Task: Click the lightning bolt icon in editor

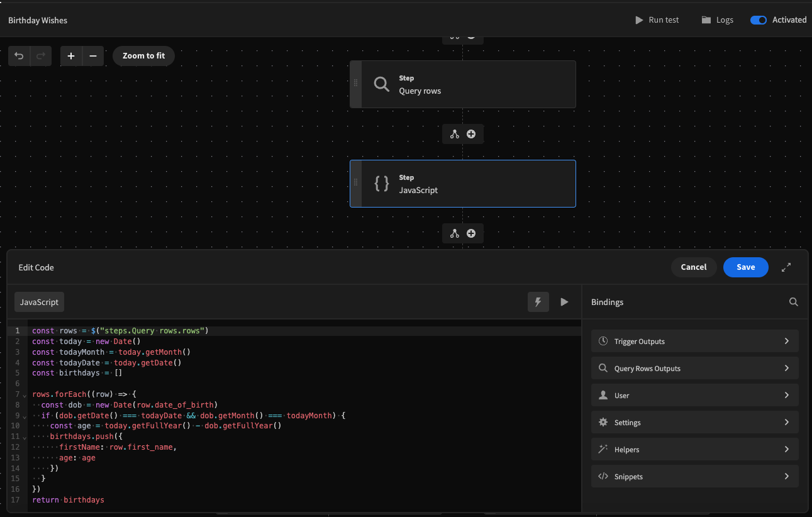Action: tap(538, 302)
